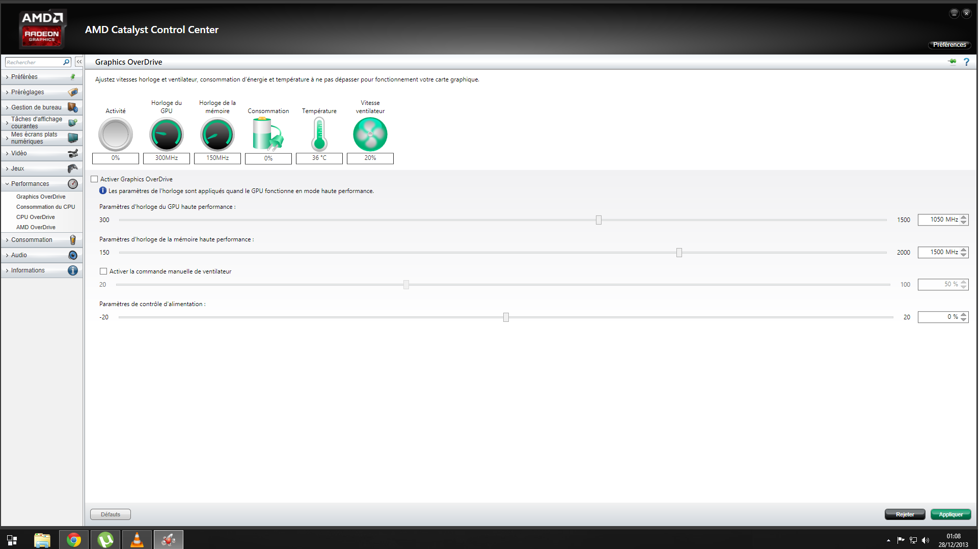This screenshot has height=549, width=980.
Task: Click the Préréglages icon in sidebar
Action: pos(73,92)
